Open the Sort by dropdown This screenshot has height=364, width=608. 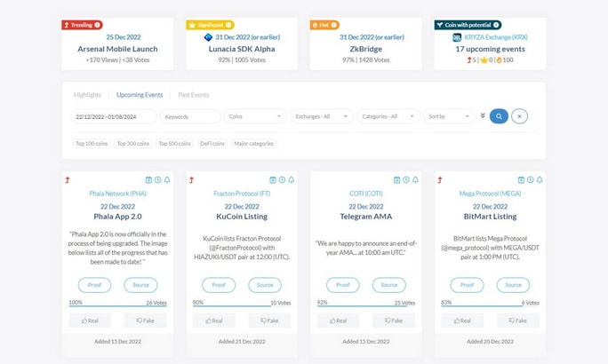(x=449, y=116)
